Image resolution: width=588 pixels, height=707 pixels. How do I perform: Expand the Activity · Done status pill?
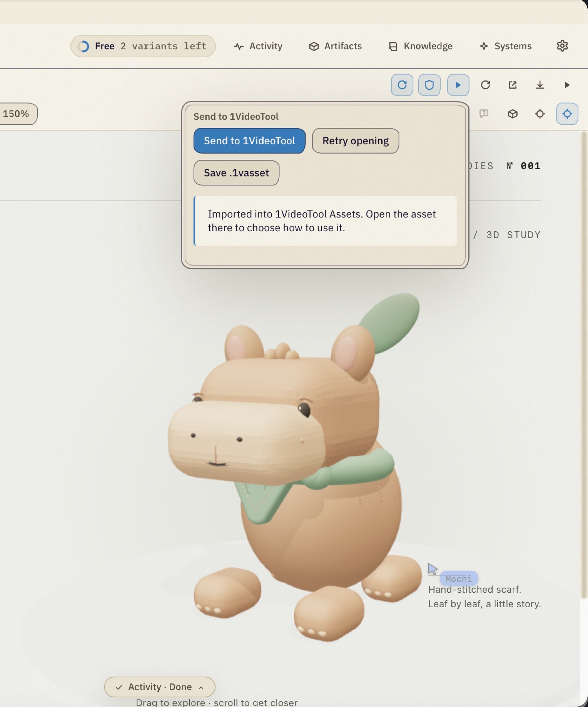click(160, 687)
